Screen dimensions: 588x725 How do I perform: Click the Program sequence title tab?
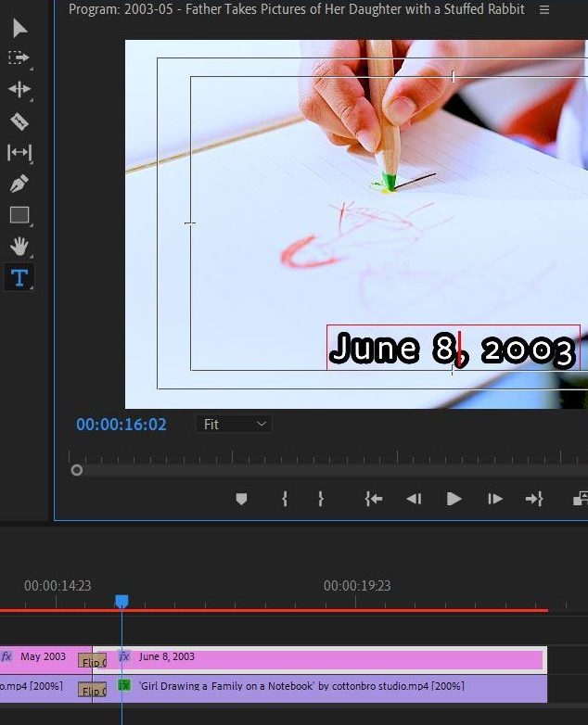point(297,9)
